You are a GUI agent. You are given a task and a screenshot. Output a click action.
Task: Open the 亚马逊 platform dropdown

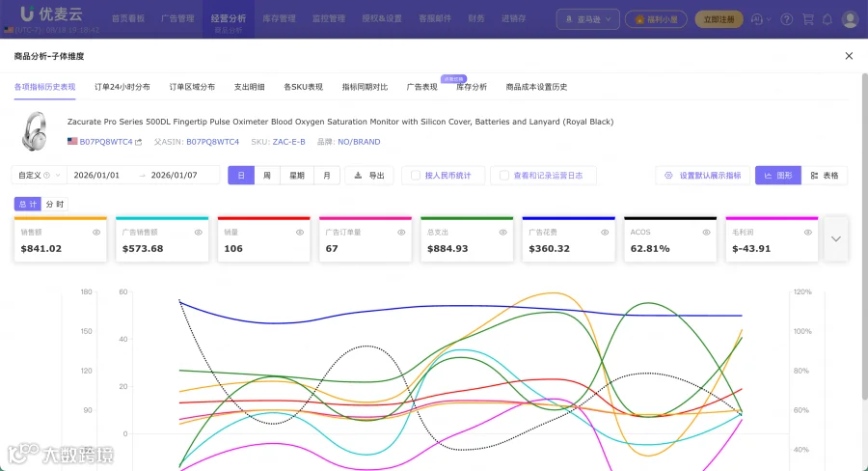point(588,19)
